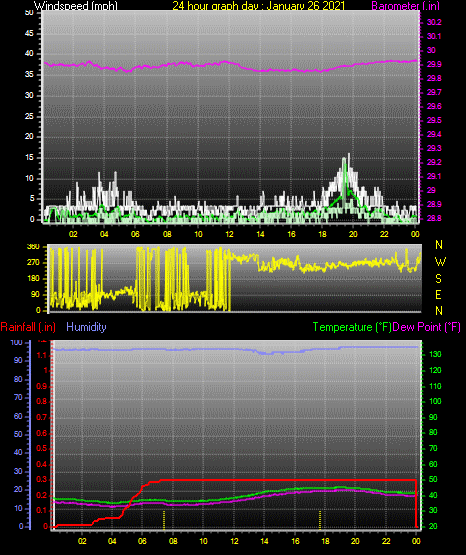Click the first yellow dotted marker on the lower graph

[164, 520]
